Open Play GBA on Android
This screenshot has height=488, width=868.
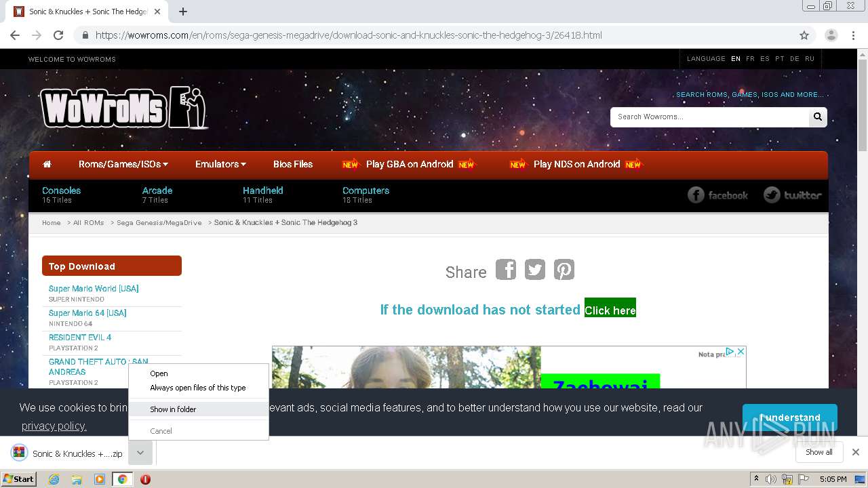pos(410,164)
